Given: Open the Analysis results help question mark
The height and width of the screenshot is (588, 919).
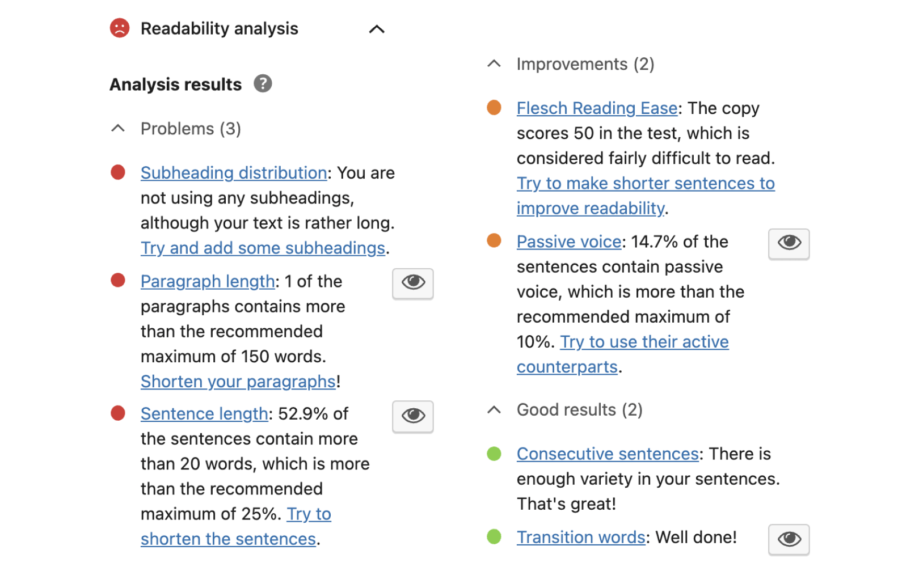Looking at the screenshot, I should pos(262,84).
